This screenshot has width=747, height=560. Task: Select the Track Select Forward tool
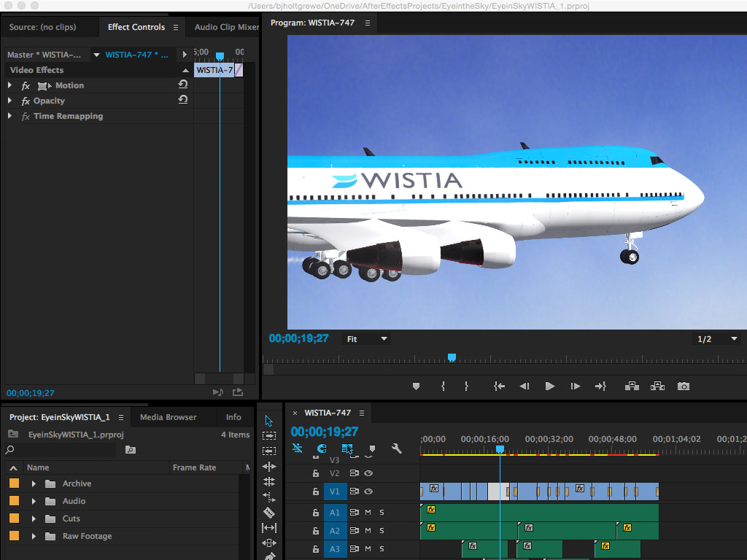[269, 435]
